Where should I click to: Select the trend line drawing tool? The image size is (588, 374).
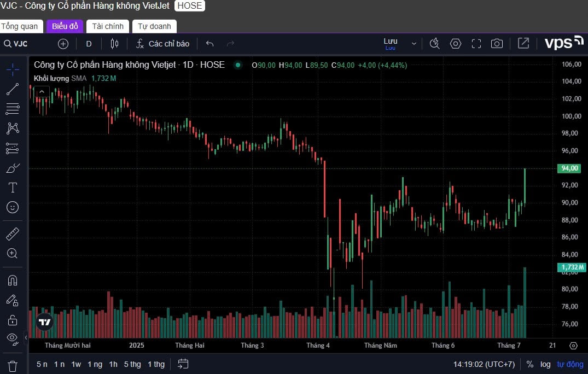(12, 89)
